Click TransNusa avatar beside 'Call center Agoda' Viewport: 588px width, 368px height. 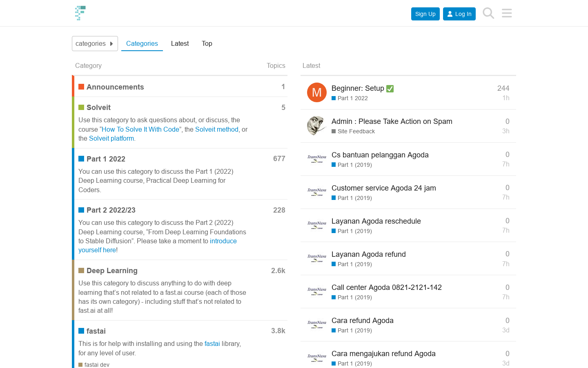[x=317, y=291]
